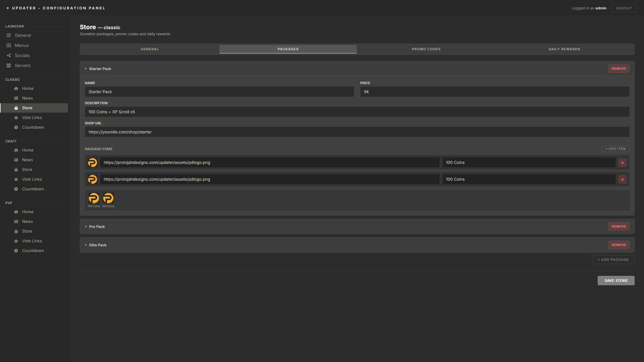Edit first item's image URL field

(x=270, y=163)
